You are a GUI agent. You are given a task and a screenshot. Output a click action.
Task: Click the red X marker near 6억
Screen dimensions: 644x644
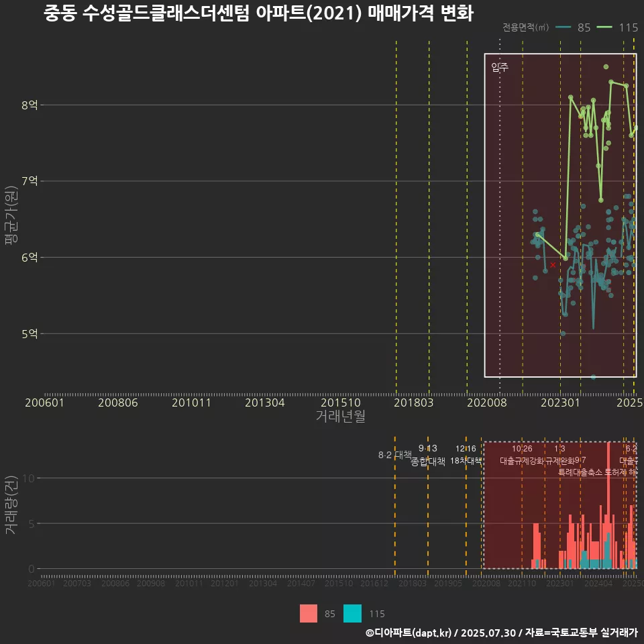tap(553, 265)
